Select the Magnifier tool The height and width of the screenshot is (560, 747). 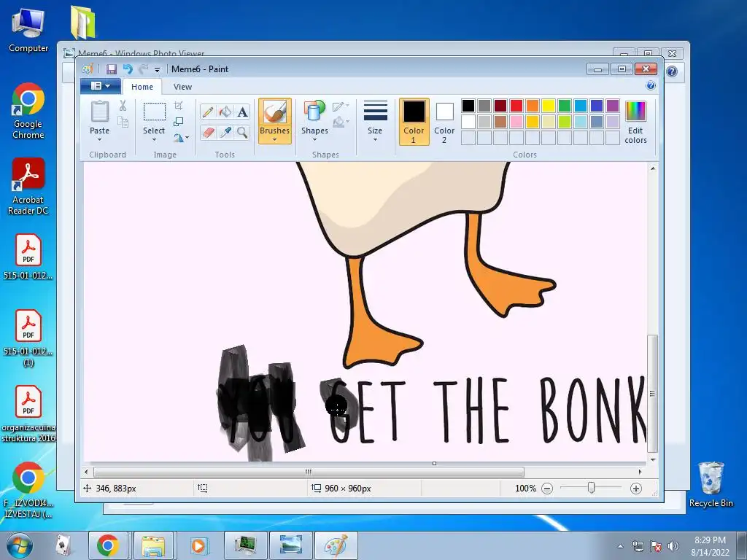[x=242, y=132]
